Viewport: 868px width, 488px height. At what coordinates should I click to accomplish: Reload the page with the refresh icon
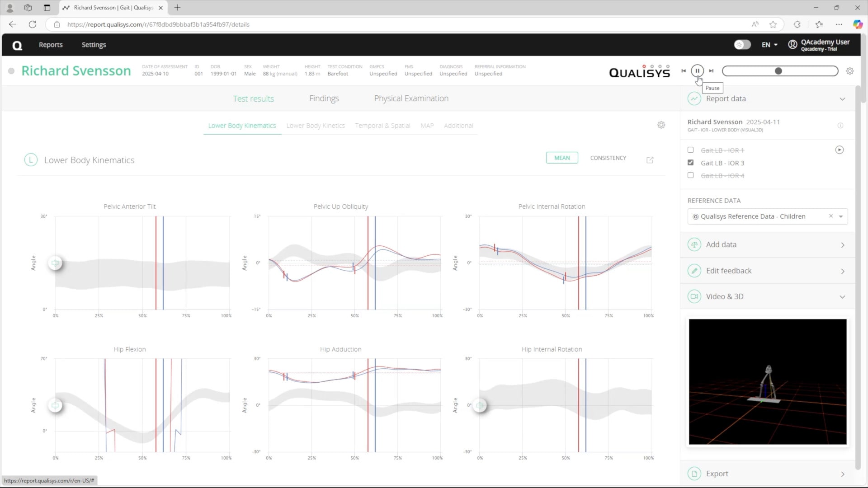pyautogui.click(x=33, y=24)
